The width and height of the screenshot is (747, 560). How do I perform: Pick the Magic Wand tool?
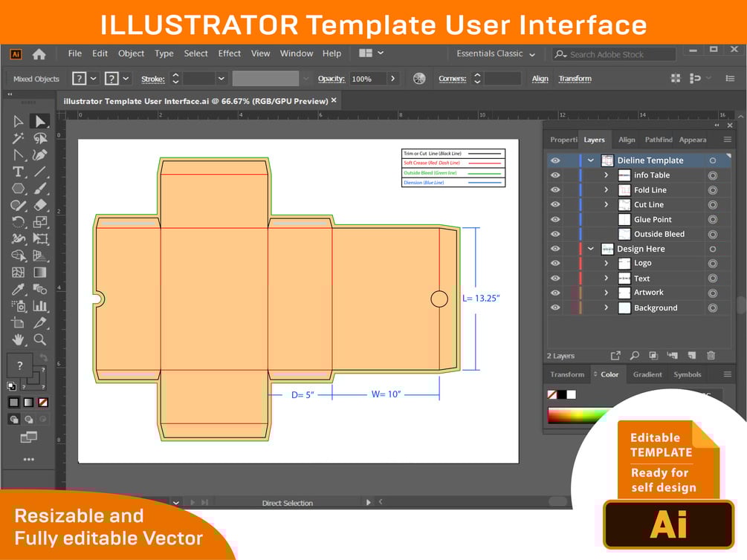[x=18, y=138]
